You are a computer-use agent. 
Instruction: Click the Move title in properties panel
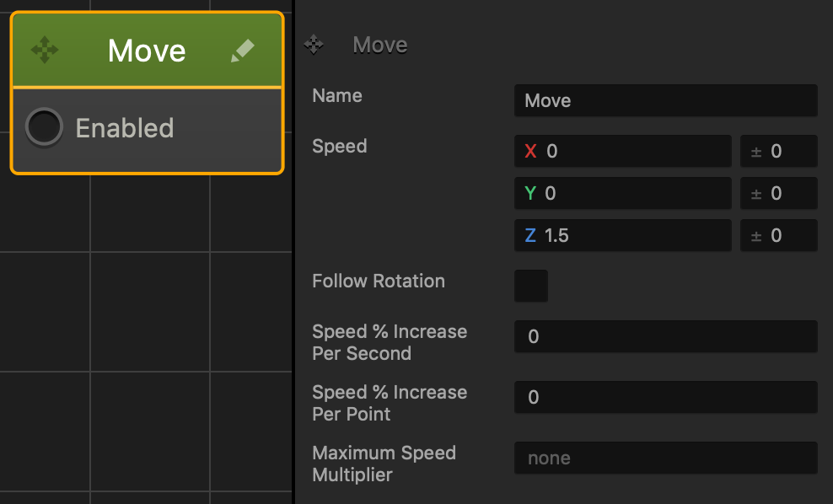380,46
